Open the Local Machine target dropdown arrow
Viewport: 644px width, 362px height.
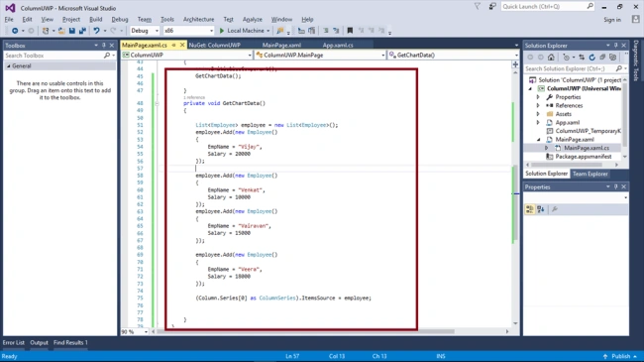coord(268,31)
